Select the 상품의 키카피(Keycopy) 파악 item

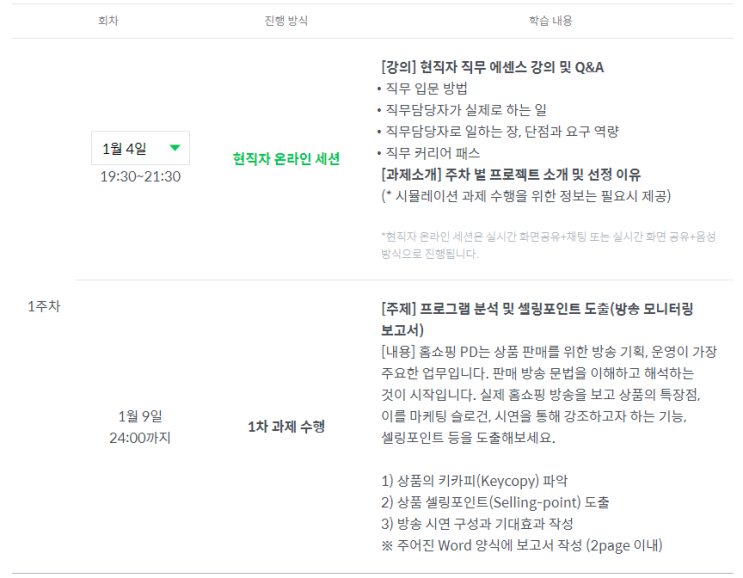point(468,481)
